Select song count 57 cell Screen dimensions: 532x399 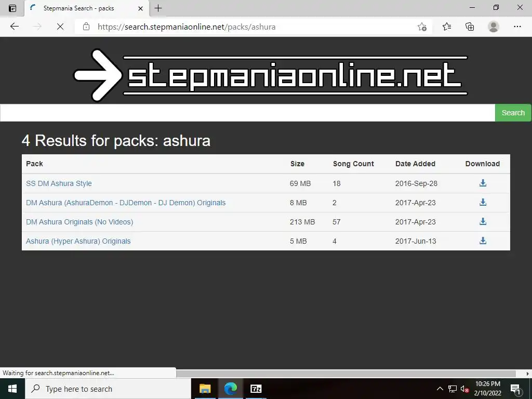tap(337, 222)
